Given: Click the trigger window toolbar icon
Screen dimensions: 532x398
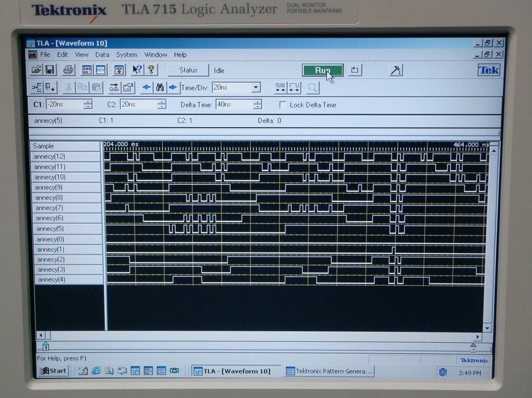Looking at the screenshot, I should point(119,70).
